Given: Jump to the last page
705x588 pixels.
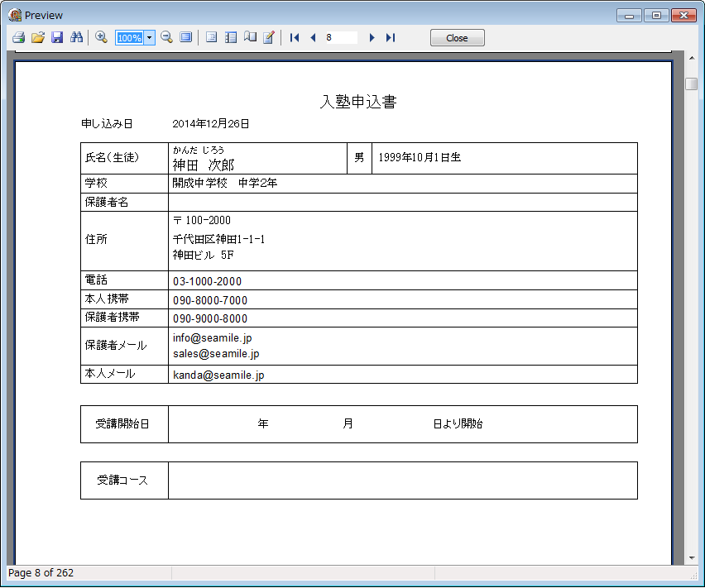Looking at the screenshot, I should point(391,38).
